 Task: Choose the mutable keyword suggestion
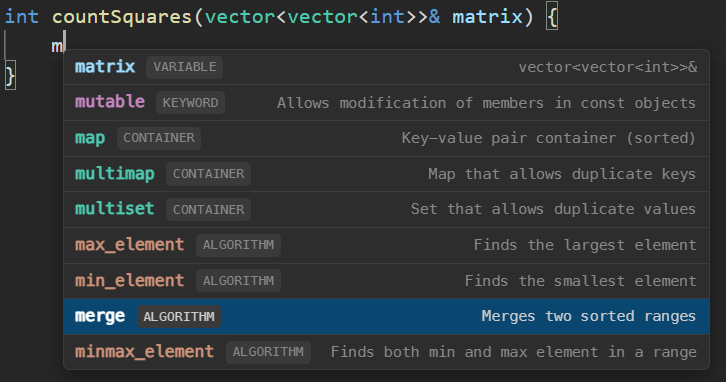click(x=386, y=102)
